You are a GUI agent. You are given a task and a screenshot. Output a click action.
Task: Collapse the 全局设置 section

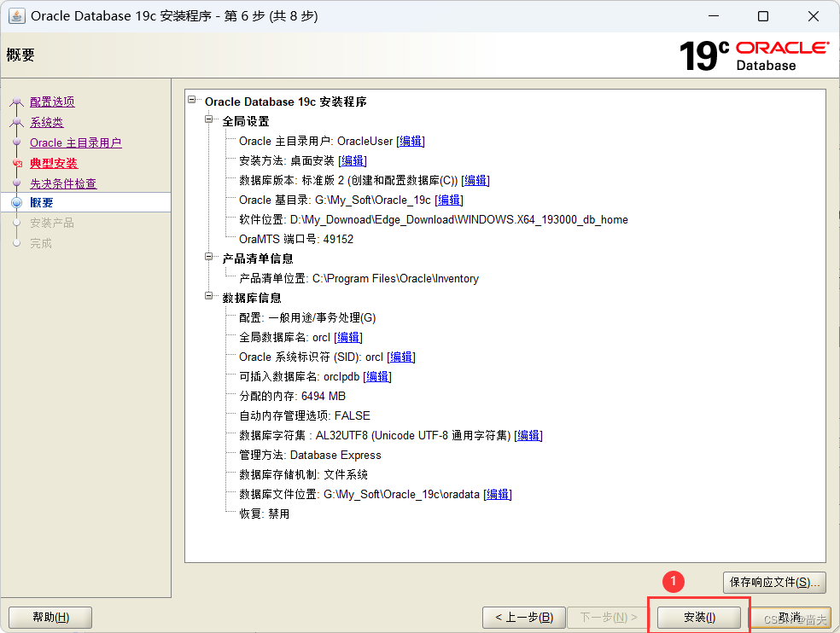(207, 121)
